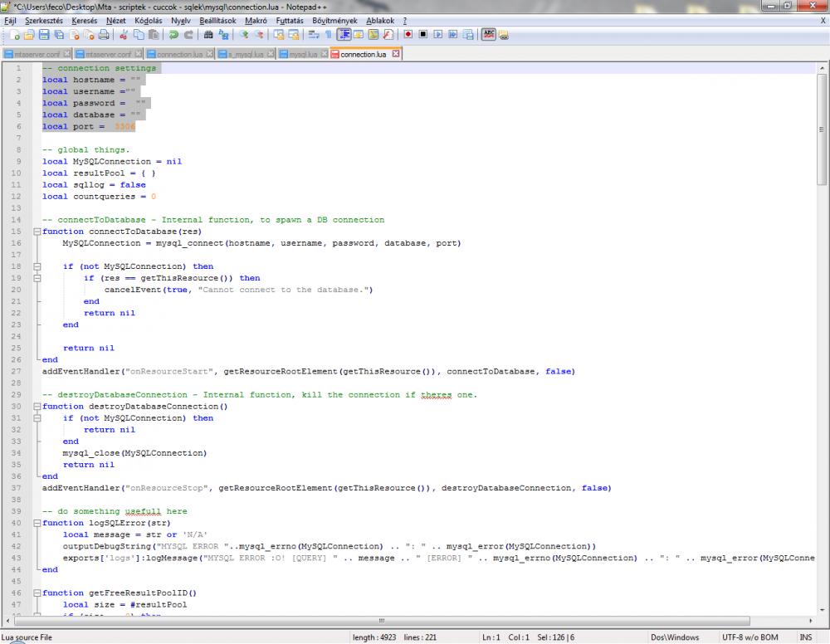Save the current file with the floppy icon
The height and width of the screenshot is (644, 830).
click(45, 35)
